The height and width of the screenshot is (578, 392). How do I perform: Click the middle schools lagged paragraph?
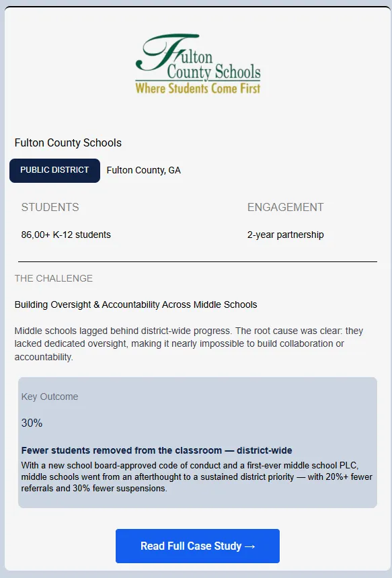point(189,343)
